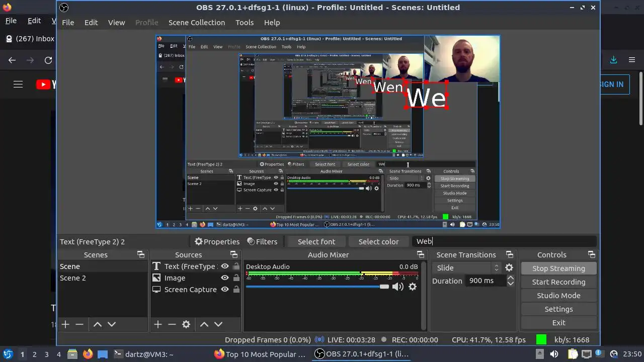
Task: Add a new scene with the plus icon in Scenes
Action: click(65, 324)
